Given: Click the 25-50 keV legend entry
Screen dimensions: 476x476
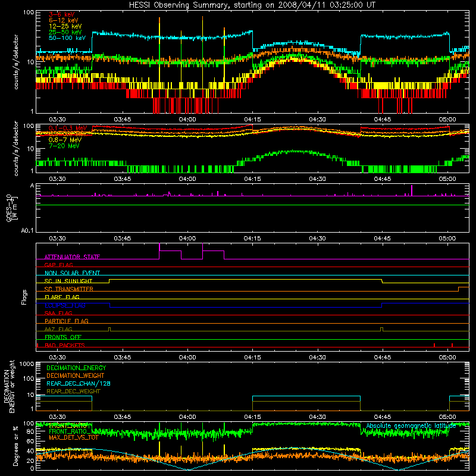Looking at the screenshot, I should pos(65,32).
